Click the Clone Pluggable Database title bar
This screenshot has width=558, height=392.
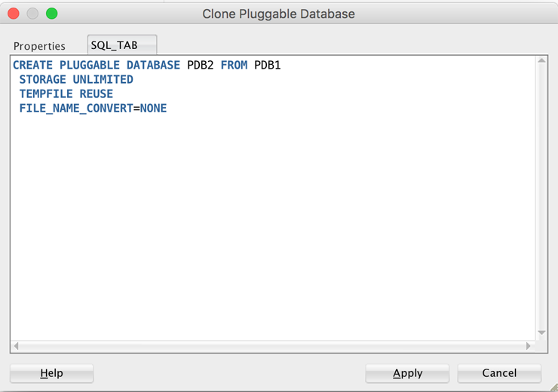278,14
